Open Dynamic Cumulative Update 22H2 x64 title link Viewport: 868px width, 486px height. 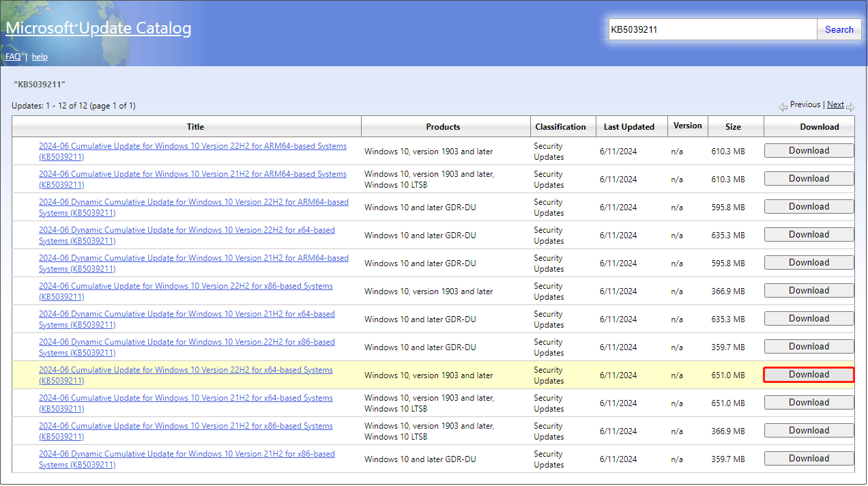187,230
